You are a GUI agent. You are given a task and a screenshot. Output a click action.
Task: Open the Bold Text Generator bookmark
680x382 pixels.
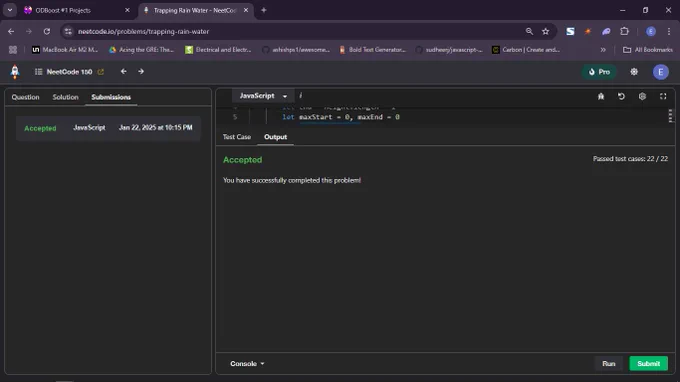(x=372, y=50)
